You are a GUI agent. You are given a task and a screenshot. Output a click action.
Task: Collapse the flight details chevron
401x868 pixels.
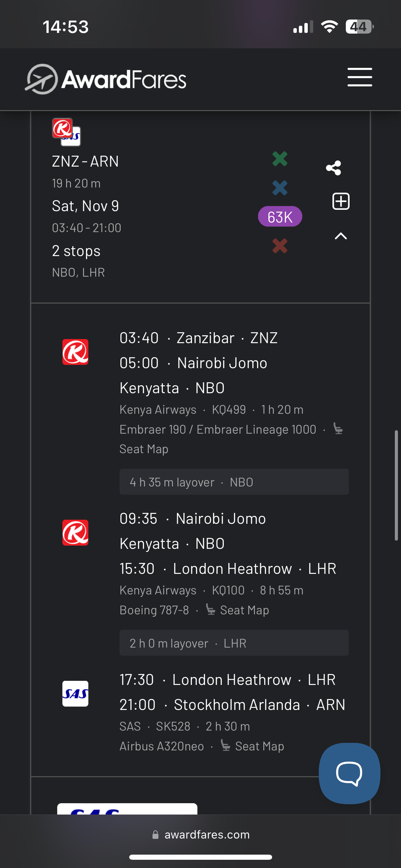click(341, 236)
